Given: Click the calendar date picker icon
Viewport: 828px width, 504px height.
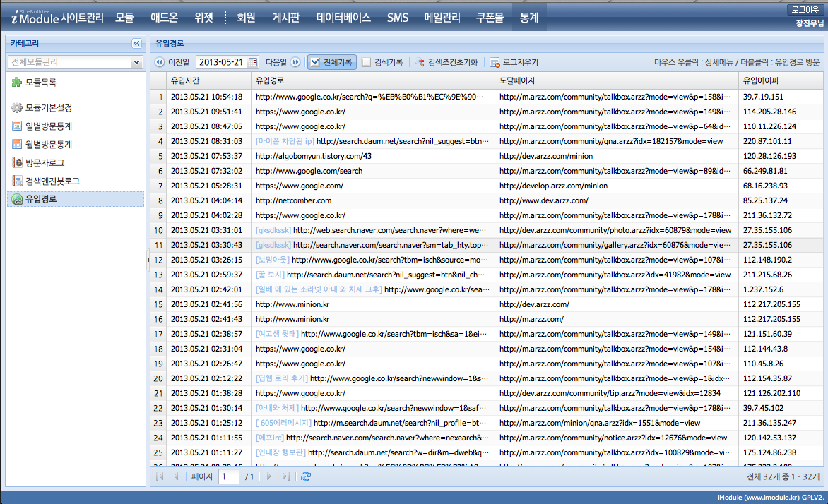Looking at the screenshot, I should [x=254, y=62].
